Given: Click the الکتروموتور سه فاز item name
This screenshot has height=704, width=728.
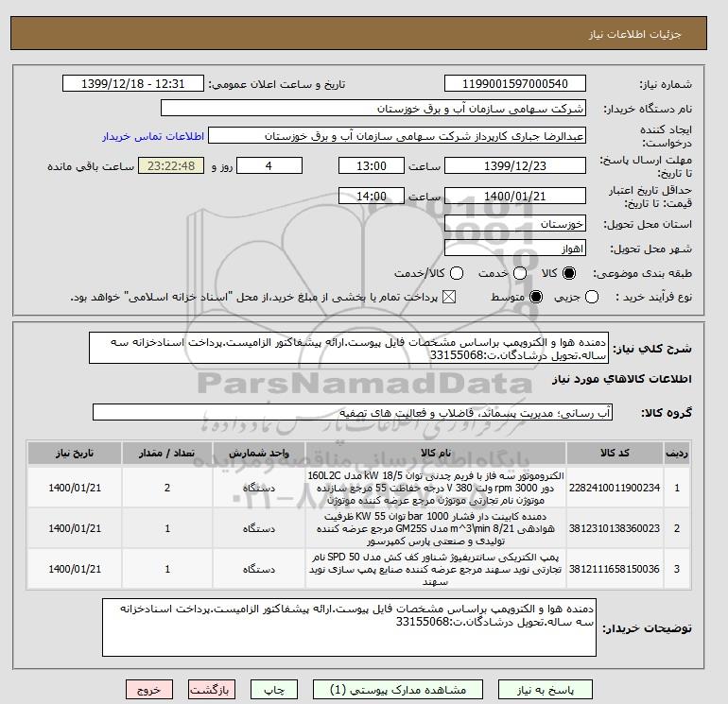Looking at the screenshot, I should point(436,488).
